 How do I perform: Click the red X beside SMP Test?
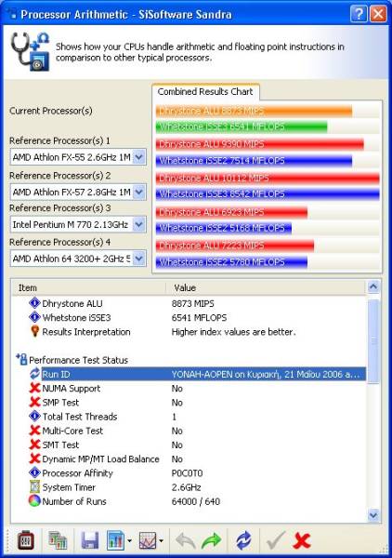[x=34, y=402]
